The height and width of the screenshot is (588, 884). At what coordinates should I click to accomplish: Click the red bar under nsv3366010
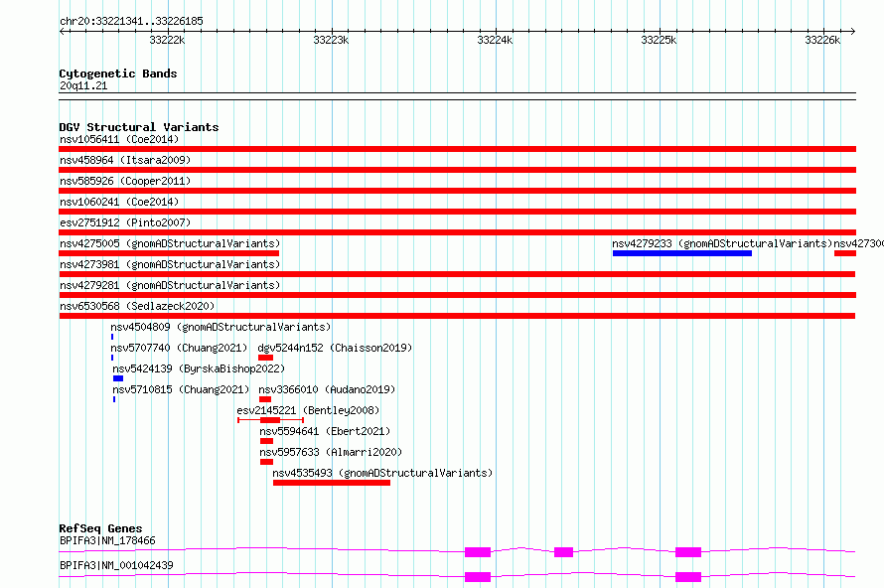click(x=265, y=399)
